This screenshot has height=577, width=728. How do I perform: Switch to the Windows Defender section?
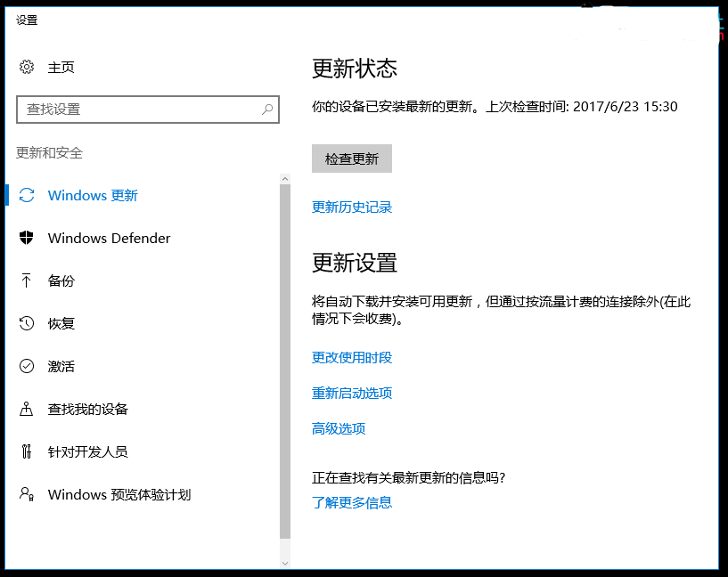coord(109,238)
